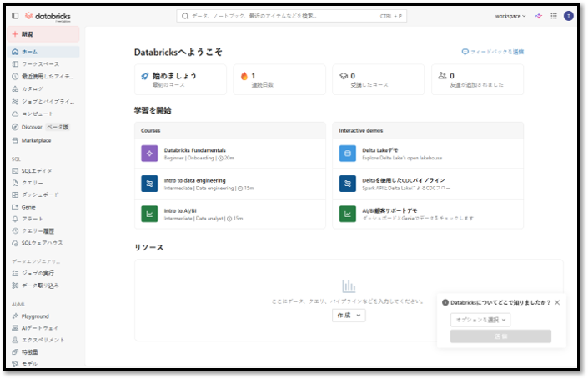Click the フィードバックを送信 link
The height and width of the screenshot is (379, 588).
[493, 52]
